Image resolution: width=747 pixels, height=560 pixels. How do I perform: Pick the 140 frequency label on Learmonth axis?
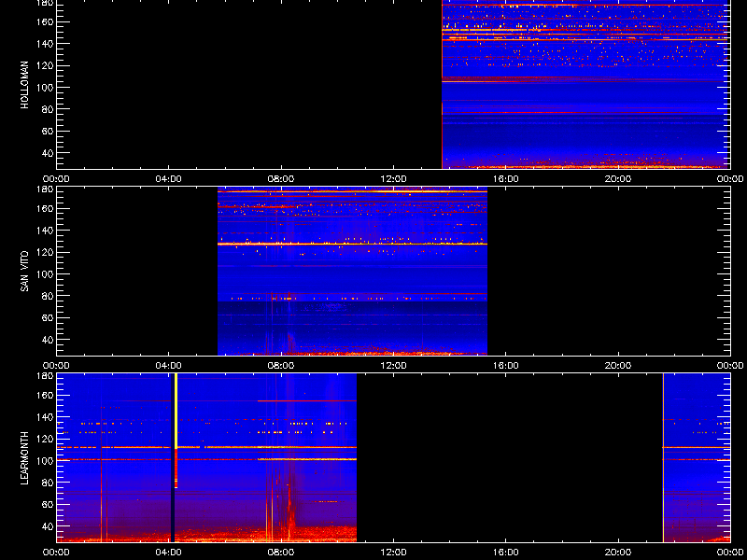45,417
